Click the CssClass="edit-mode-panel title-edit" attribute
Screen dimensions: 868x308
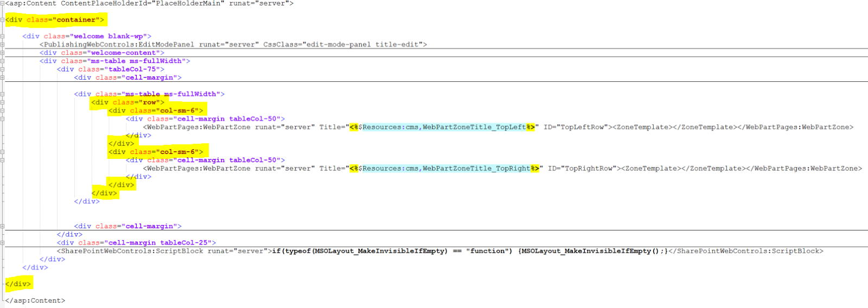point(343,44)
